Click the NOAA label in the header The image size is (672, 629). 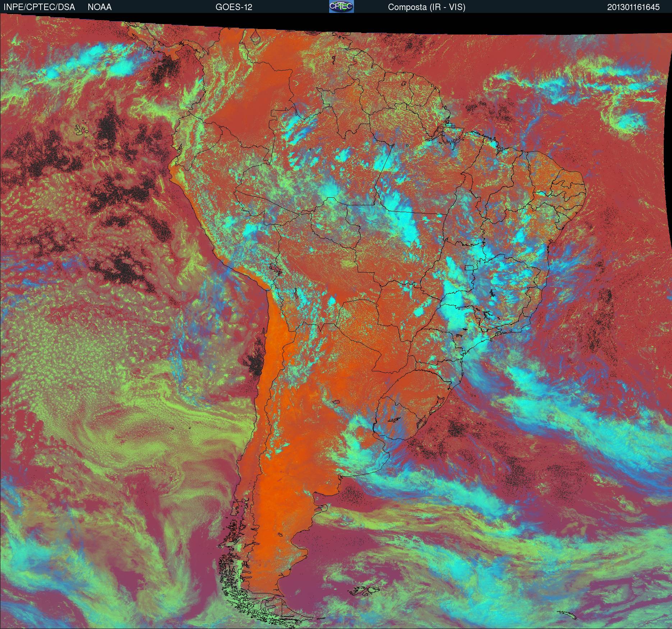(100, 7)
